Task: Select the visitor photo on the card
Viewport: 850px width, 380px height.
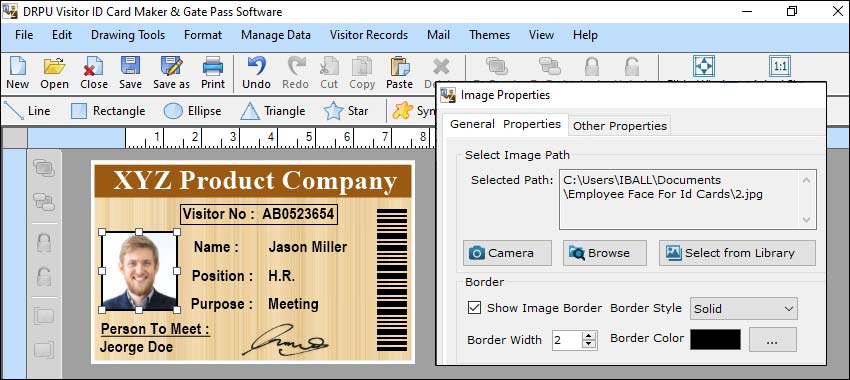Action: (139, 270)
